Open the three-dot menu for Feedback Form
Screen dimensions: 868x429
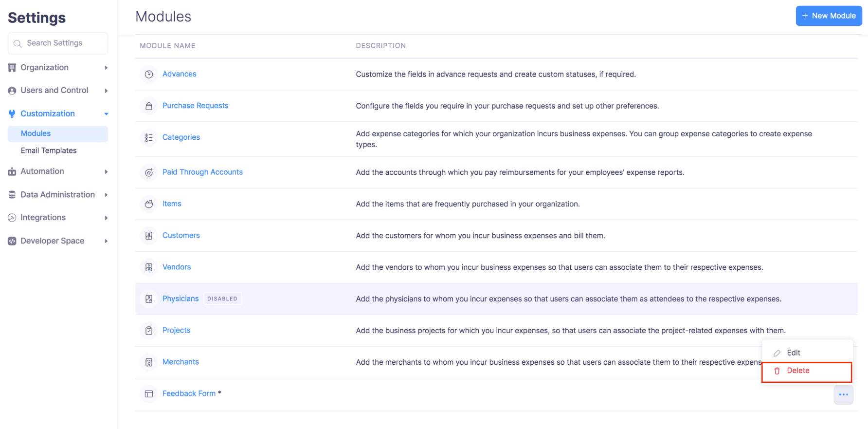click(843, 394)
